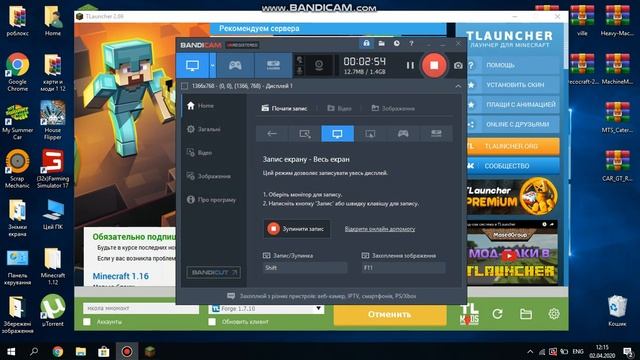Open Сообщество in TLauncher side menu
This screenshot has height=360, width=640.
tap(513, 166)
